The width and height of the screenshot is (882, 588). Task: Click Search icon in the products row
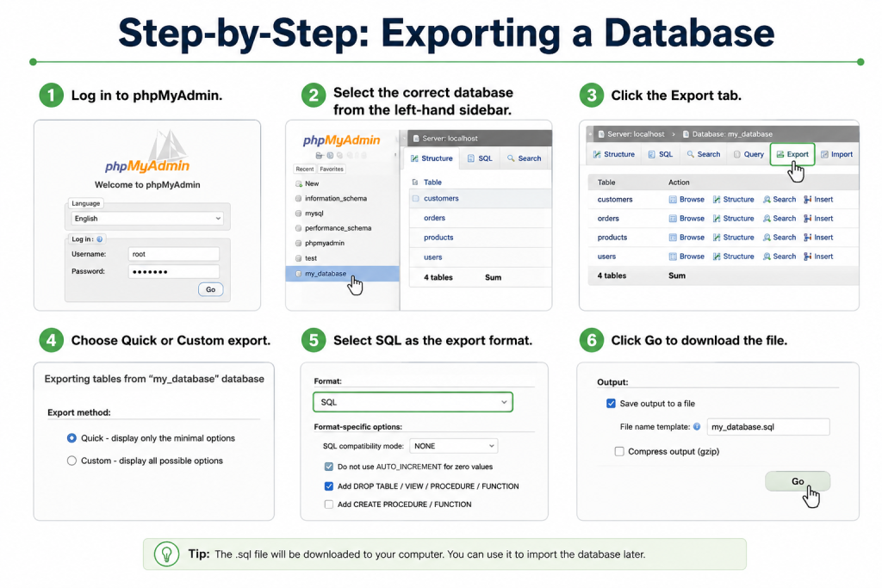click(766, 238)
